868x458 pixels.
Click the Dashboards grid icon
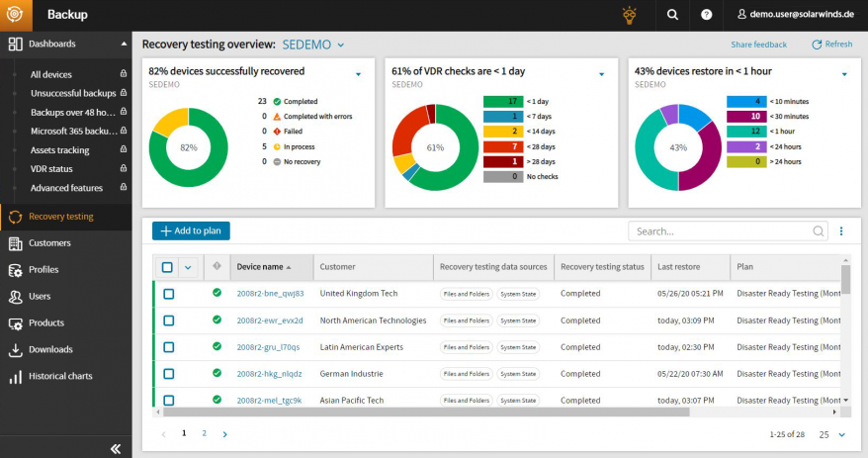coord(16,45)
